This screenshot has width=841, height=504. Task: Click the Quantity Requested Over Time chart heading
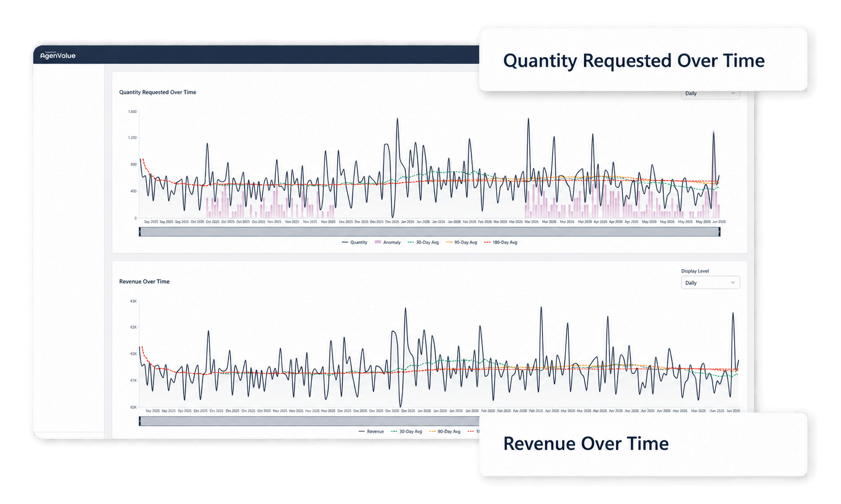157,92
